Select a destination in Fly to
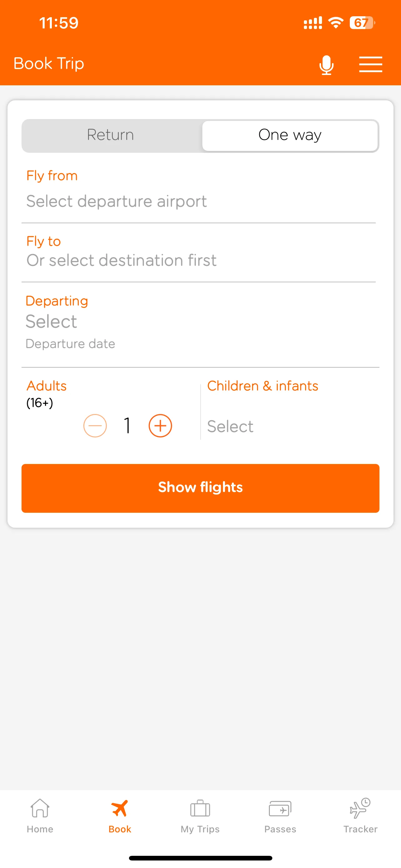The image size is (401, 868). tap(121, 260)
